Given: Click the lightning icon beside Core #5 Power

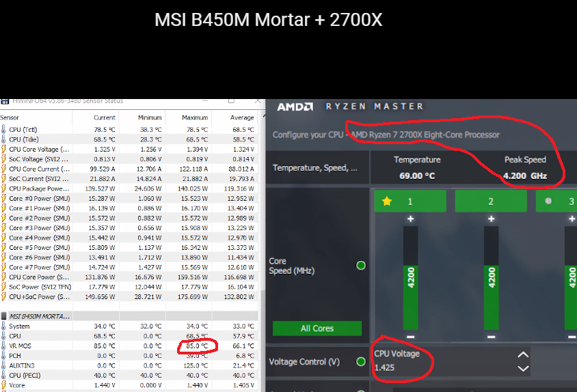Looking at the screenshot, I should point(3,247).
